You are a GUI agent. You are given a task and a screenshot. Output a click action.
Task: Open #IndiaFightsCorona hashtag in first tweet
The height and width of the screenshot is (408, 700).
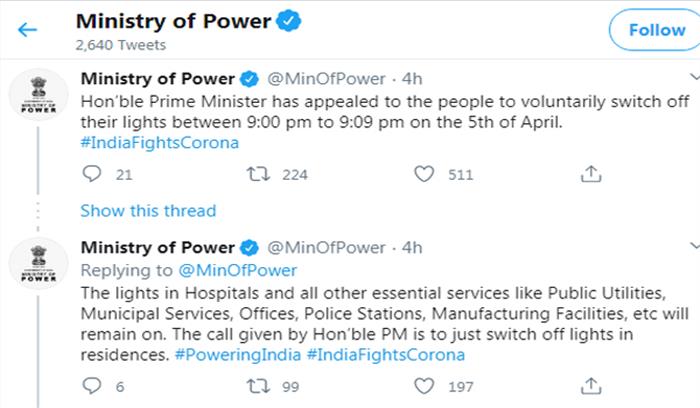pos(160,141)
